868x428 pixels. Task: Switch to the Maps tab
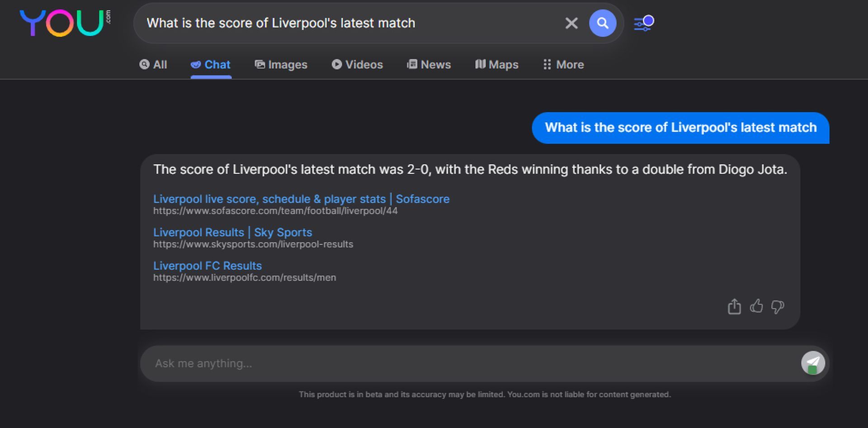496,65
